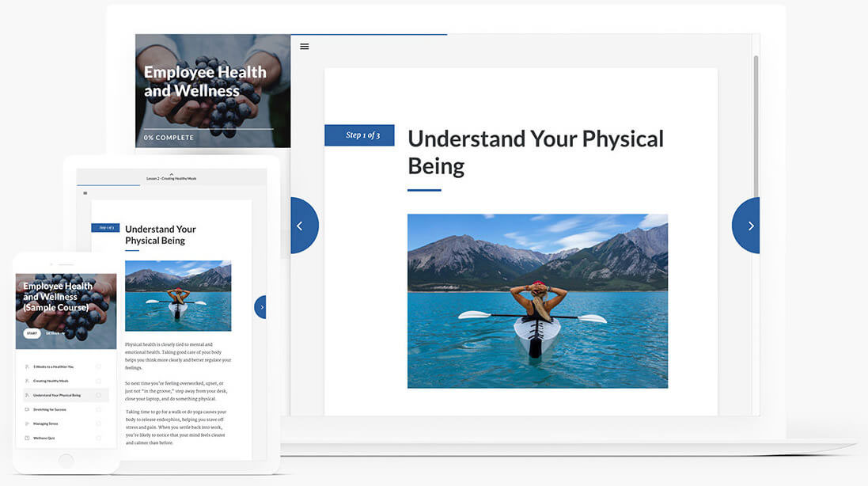Click the kayak photo on the laptop screen
Viewport: 868px width, 486px height.
[537, 301]
